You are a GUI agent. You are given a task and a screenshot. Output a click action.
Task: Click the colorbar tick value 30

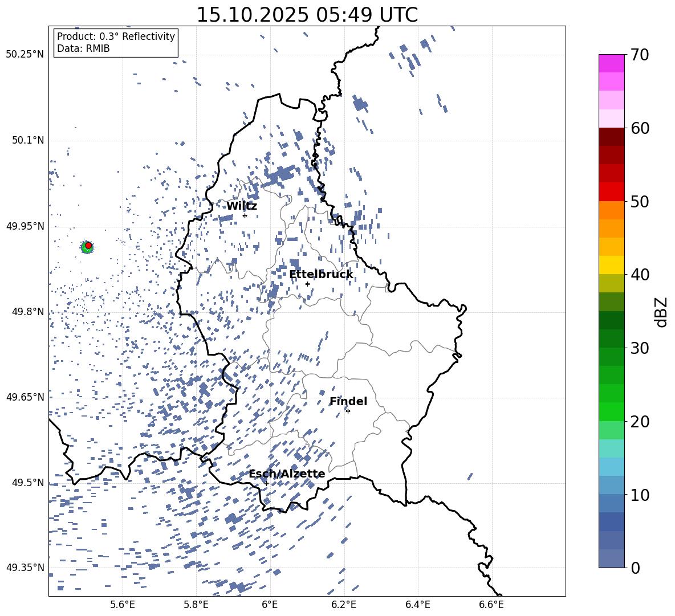tap(640, 348)
